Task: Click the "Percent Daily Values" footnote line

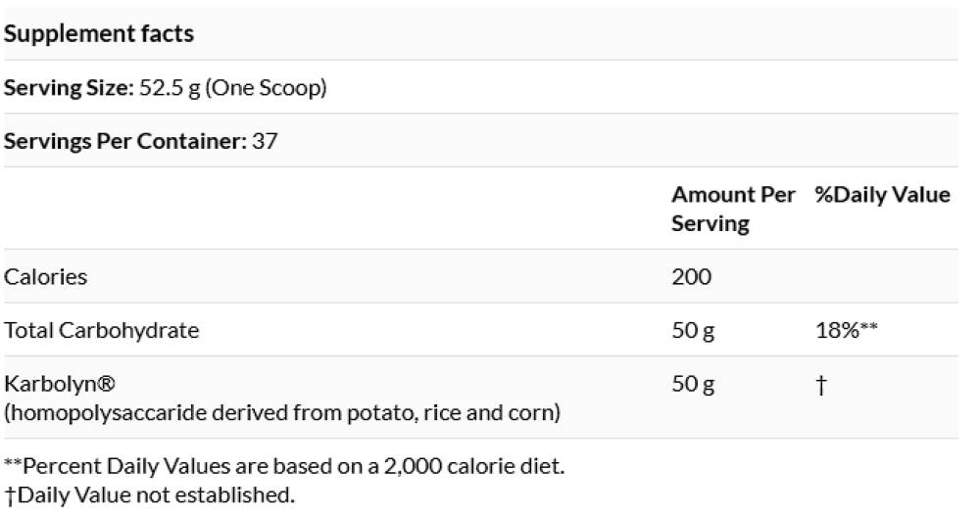Action: coord(284,467)
